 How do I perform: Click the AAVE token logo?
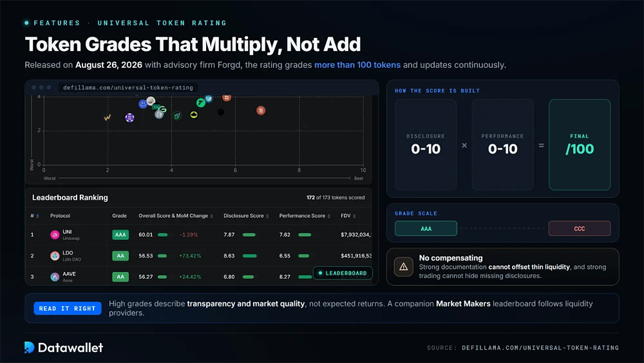(55, 277)
